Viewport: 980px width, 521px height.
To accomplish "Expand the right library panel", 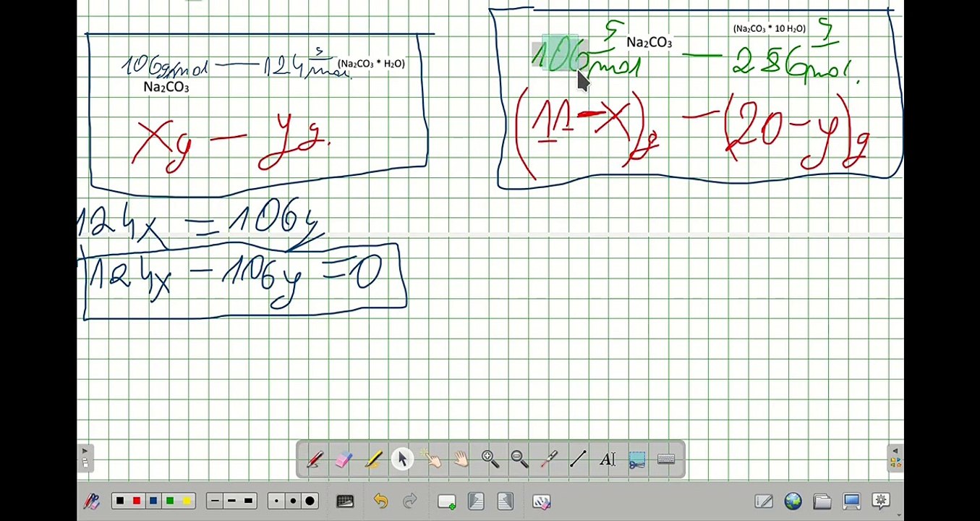I will coord(895,458).
